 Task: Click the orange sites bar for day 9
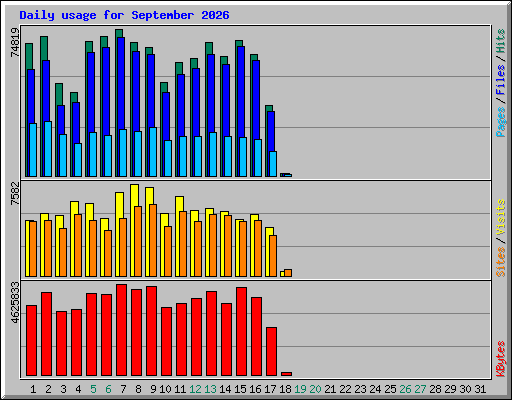(153, 240)
